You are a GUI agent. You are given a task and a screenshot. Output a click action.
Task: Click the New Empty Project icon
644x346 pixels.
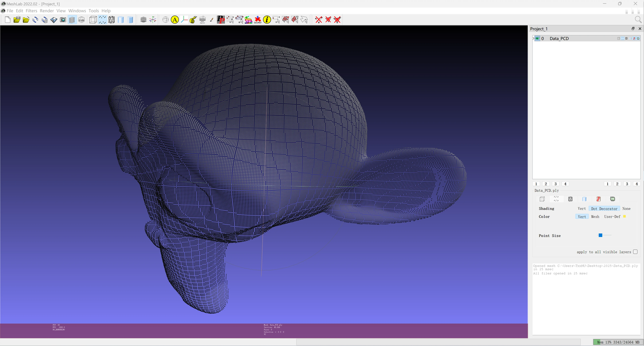8,20
